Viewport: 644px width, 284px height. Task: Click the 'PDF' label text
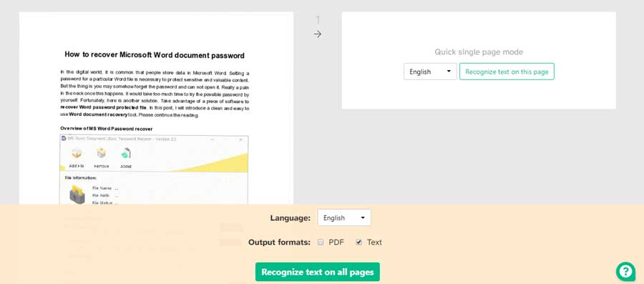[336, 242]
